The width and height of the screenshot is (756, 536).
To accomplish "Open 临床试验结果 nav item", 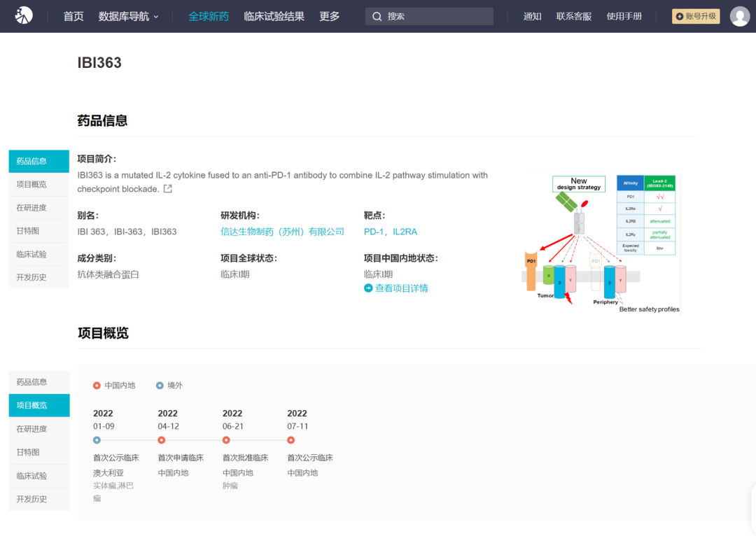I will [x=274, y=16].
